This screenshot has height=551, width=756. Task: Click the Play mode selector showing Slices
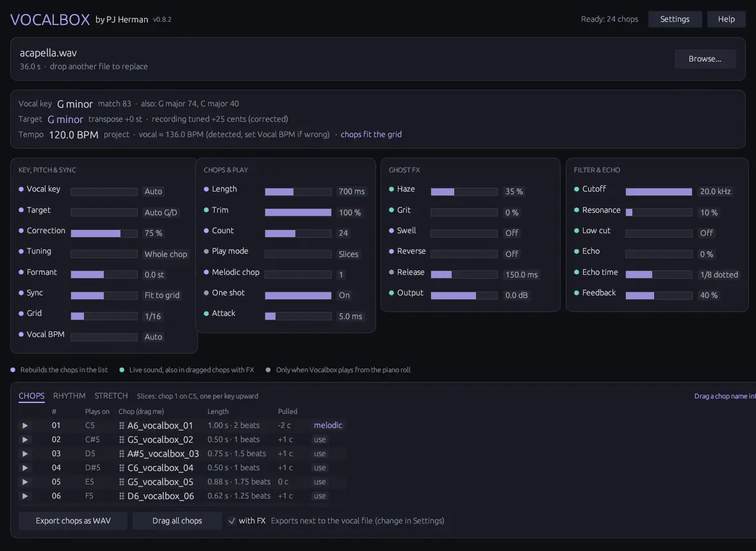[298, 254]
